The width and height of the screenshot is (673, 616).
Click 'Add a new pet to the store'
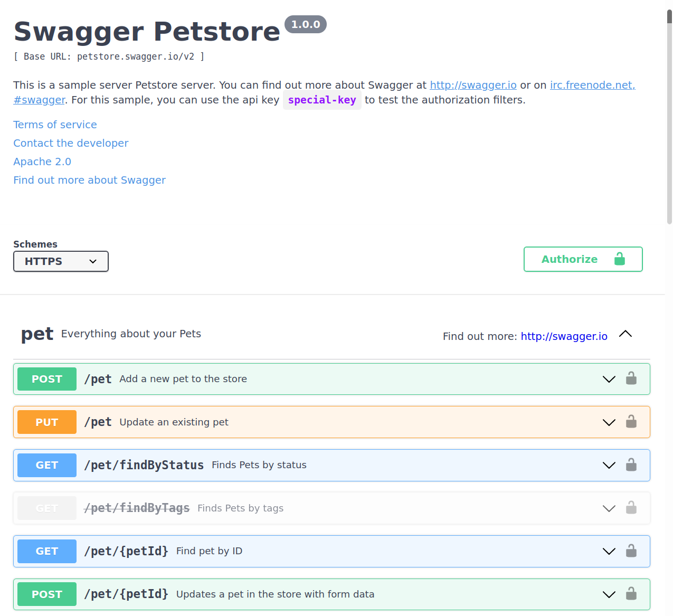click(183, 379)
